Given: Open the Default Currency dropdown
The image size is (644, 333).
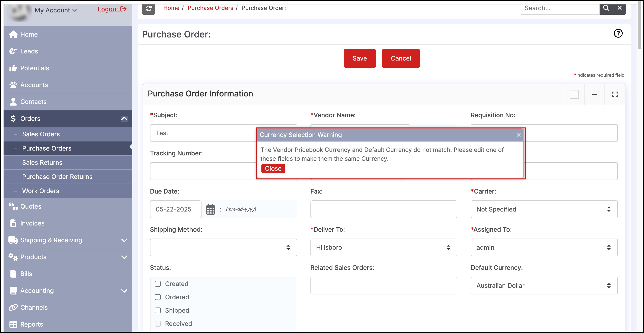Looking at the screenshot, I should (544, 286).
